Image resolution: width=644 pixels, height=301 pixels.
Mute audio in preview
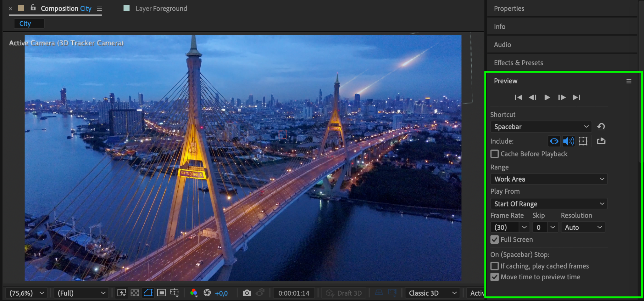tap(568, 141)
